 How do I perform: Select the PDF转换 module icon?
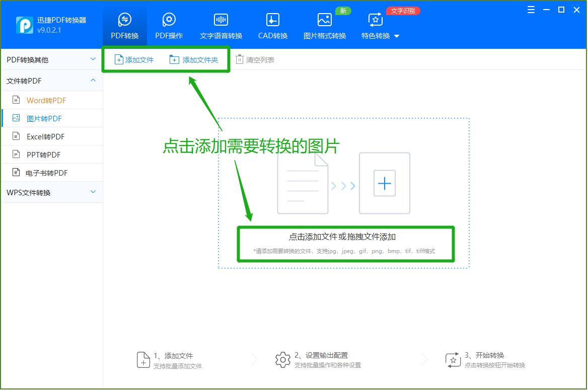coord(125,20)
